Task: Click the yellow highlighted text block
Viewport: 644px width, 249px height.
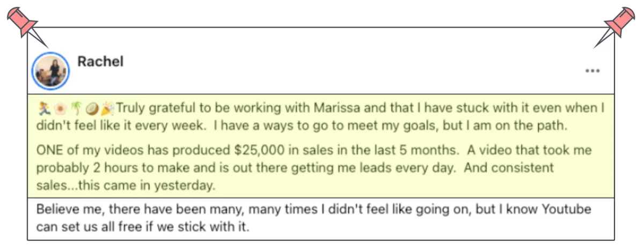Action: [x=321, y=145]
